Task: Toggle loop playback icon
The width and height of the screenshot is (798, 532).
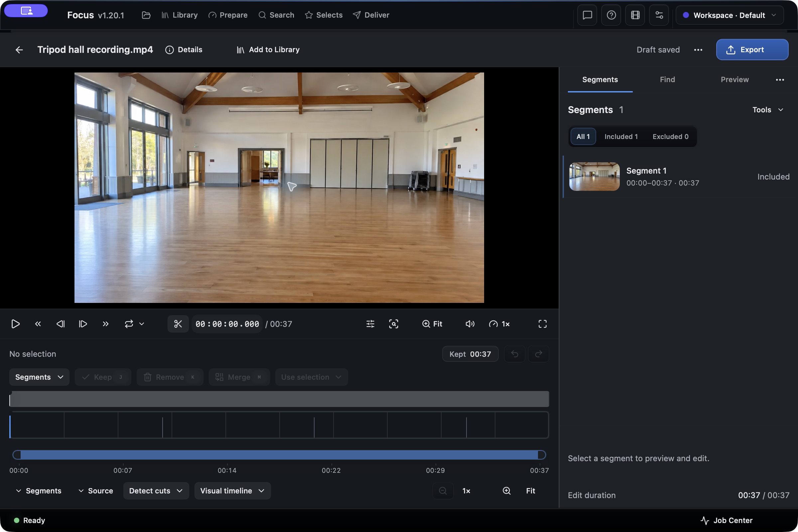Action: 129,324
